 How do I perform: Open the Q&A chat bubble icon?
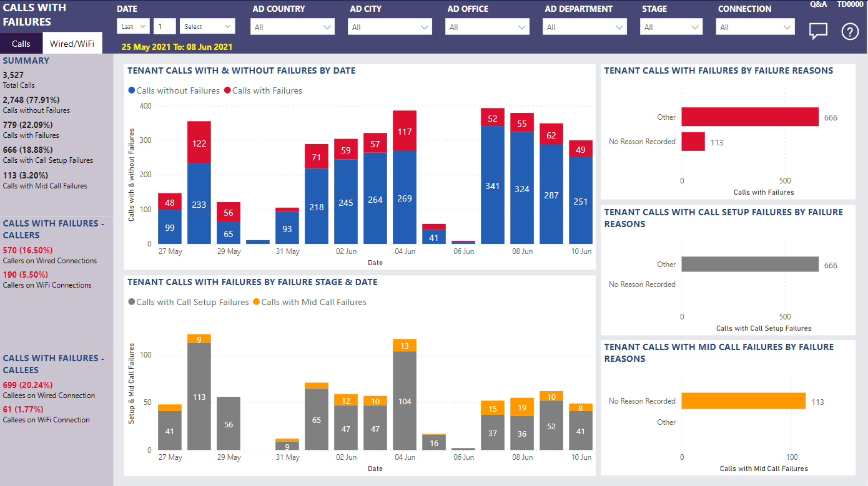click(818, 31)
